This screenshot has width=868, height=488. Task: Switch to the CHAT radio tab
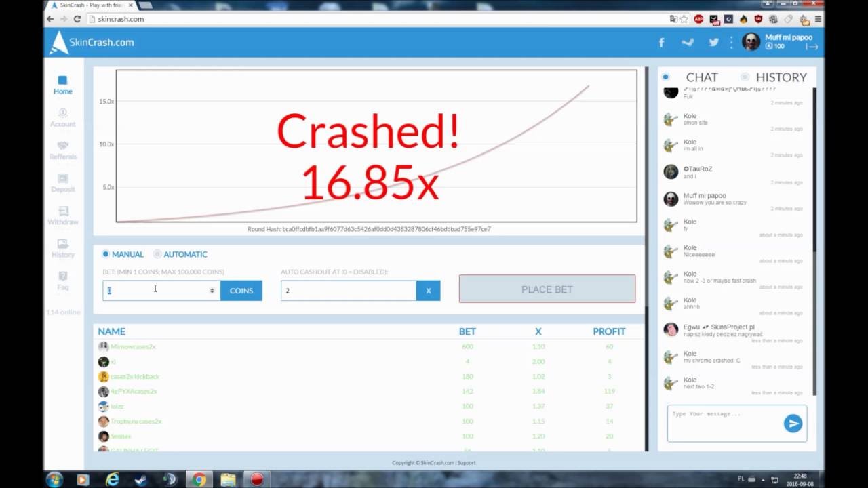click(666, 77)
